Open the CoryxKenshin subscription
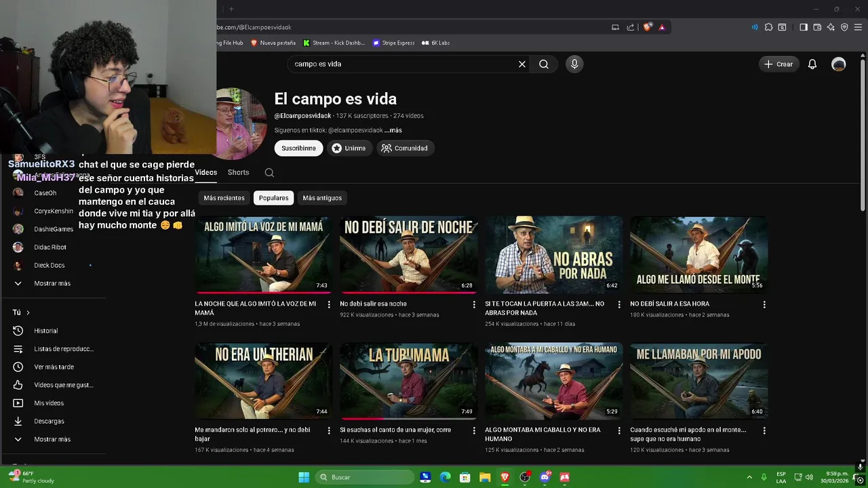 [x=53, y=211]
